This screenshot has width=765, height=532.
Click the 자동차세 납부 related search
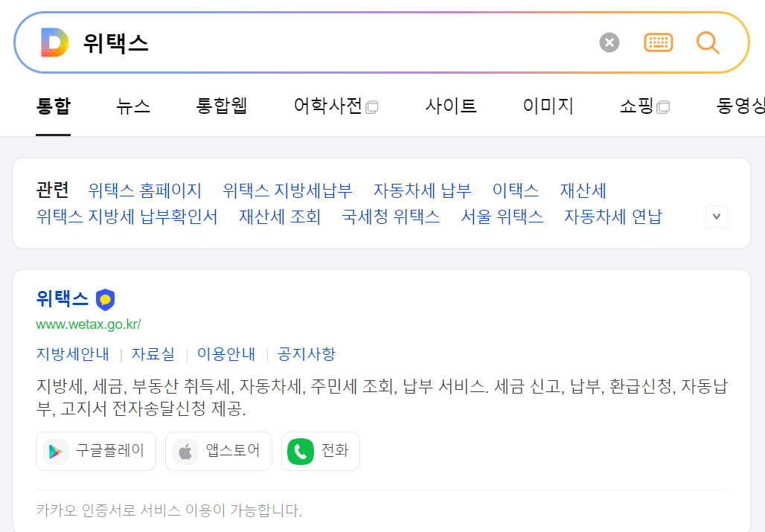pyautogui.click(x=422, y=190)
